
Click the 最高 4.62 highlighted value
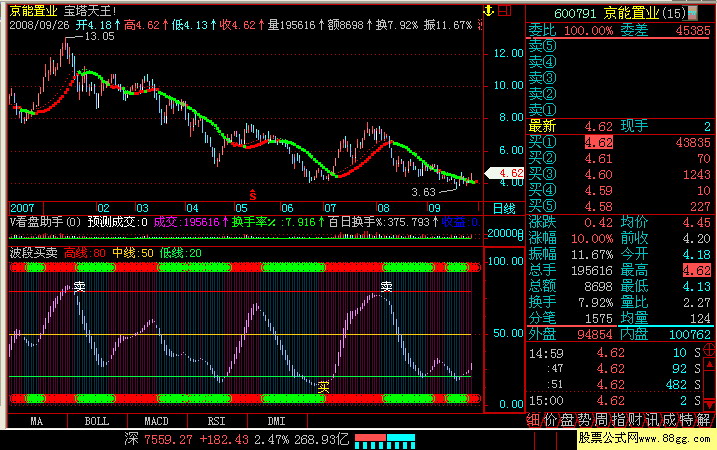[x=697, y=270]
